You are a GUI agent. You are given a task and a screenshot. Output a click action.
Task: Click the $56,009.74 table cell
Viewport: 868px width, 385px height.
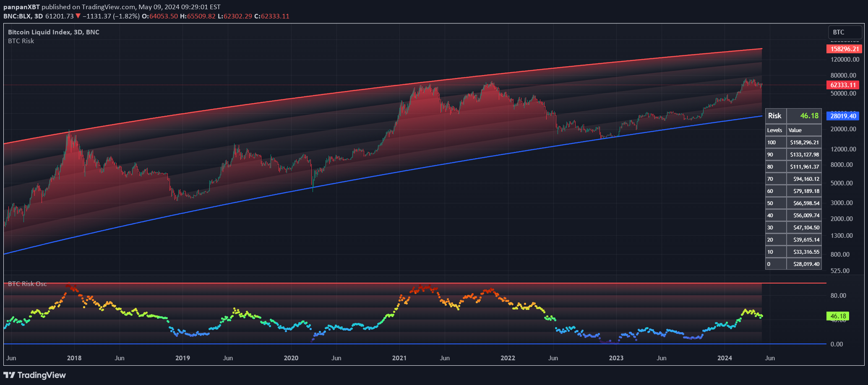804,215
